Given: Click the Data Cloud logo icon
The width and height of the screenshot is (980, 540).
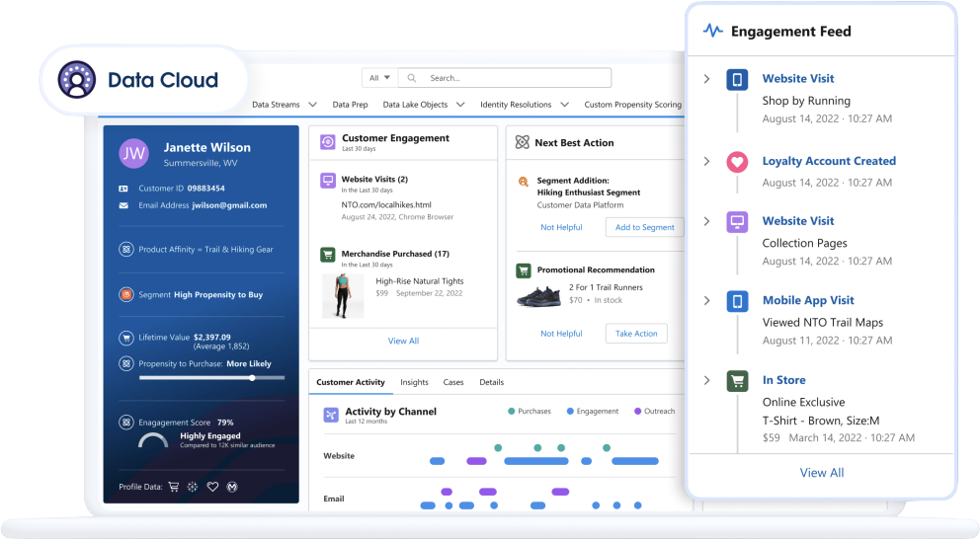Looking at the screenshot, I should coord(77,80).
